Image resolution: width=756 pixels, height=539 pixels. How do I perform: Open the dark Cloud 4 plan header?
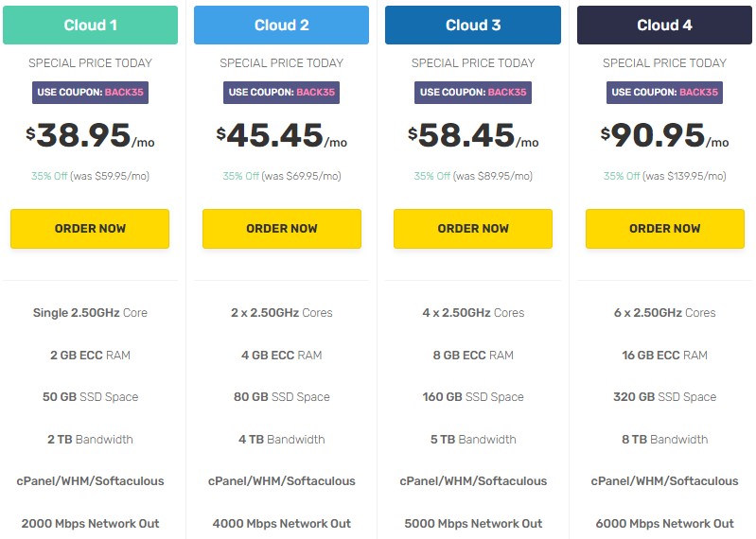664,26
